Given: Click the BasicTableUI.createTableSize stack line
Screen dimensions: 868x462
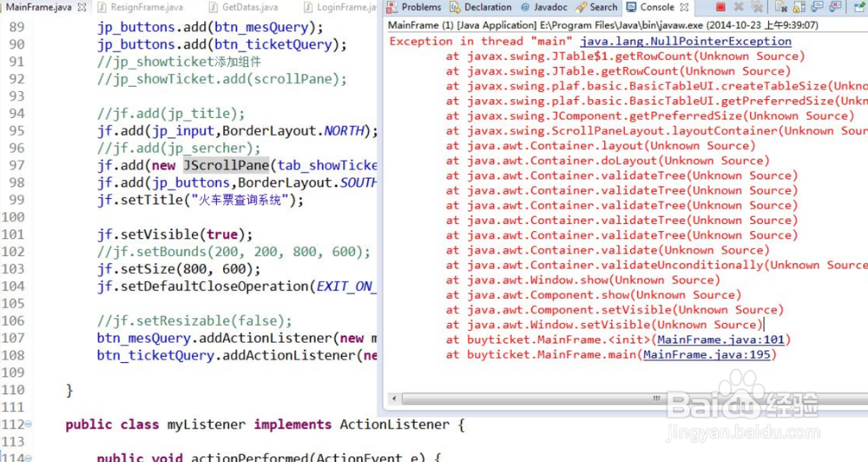Looking at the screenshot, I should [x=656, y=86].
